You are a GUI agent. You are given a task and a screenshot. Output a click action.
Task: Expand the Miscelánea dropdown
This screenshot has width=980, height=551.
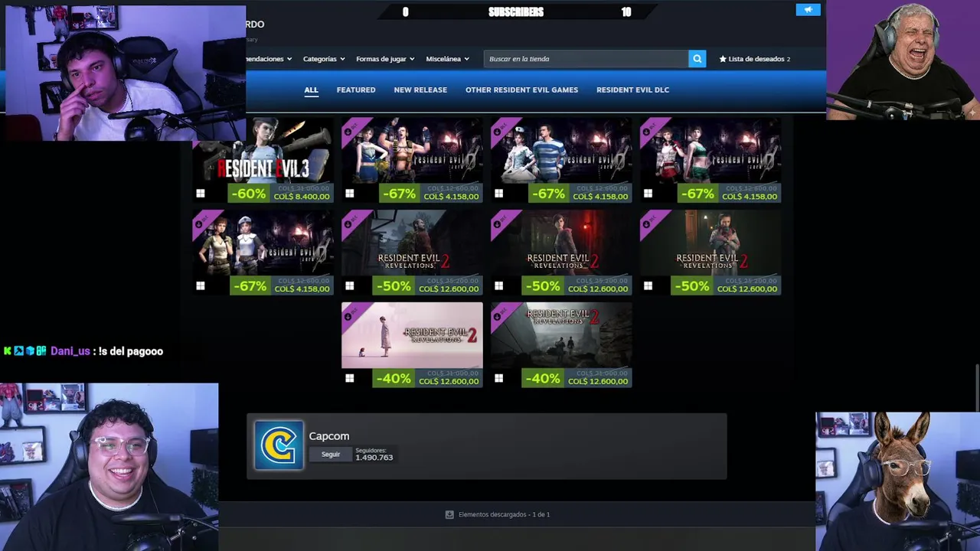pyautogui.click(x=448, y=59)
